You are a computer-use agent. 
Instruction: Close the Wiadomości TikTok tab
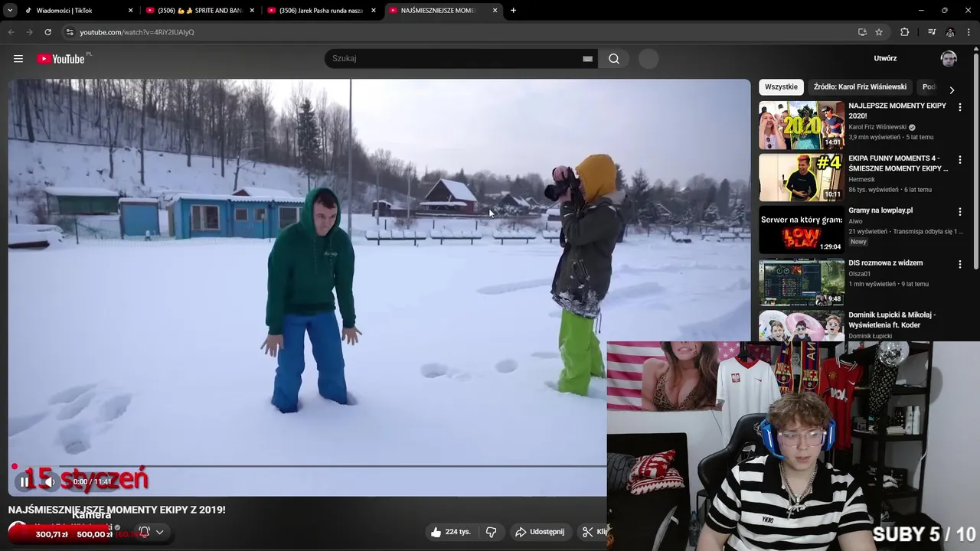point(130,11)
